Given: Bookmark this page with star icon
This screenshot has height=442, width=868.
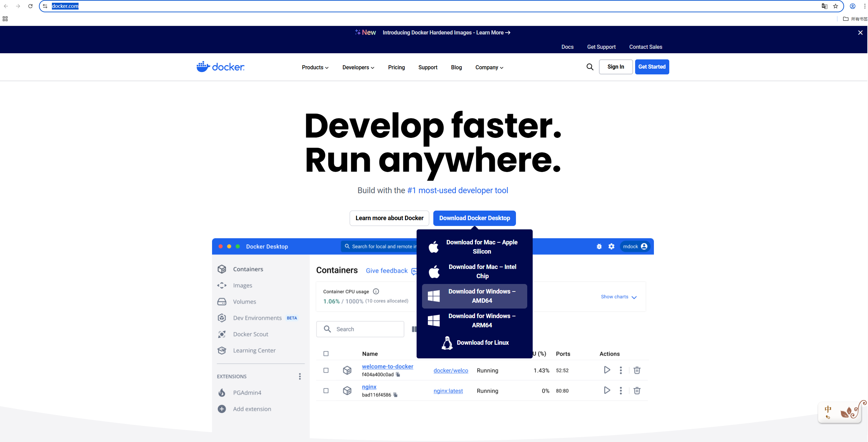Looking at the screenshot, I should 836,6.
